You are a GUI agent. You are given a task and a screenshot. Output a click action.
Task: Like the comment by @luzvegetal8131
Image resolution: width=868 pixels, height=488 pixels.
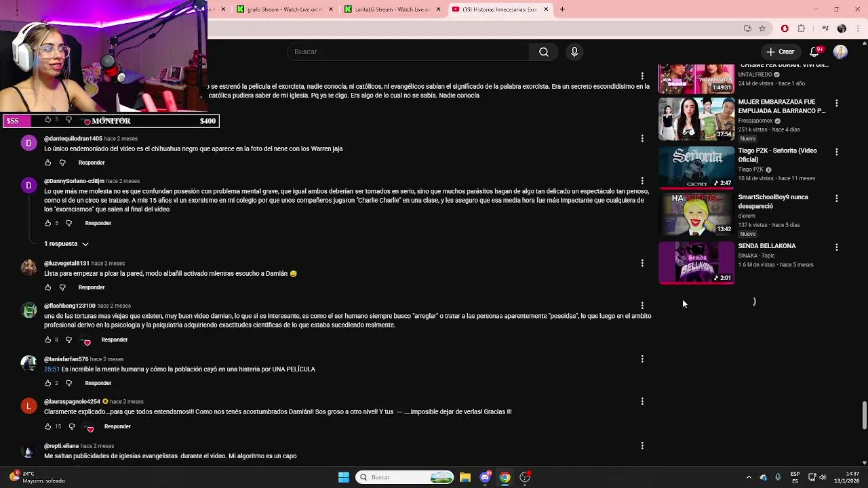[47, 287]
